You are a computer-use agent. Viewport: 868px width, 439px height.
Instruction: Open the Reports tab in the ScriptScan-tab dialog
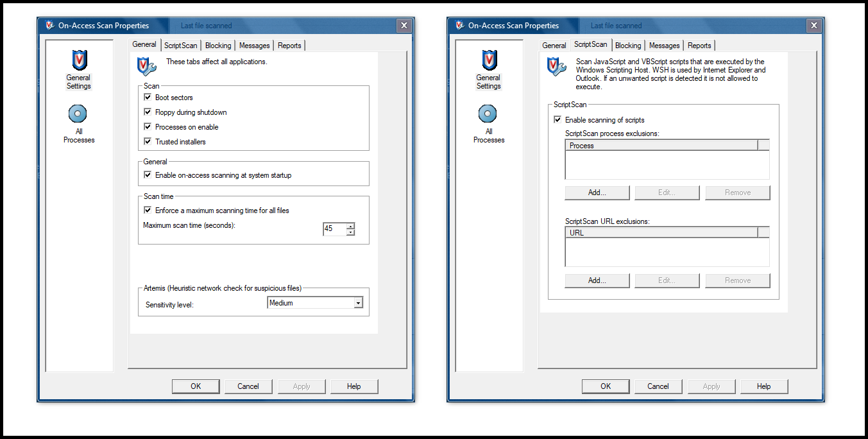699,46
